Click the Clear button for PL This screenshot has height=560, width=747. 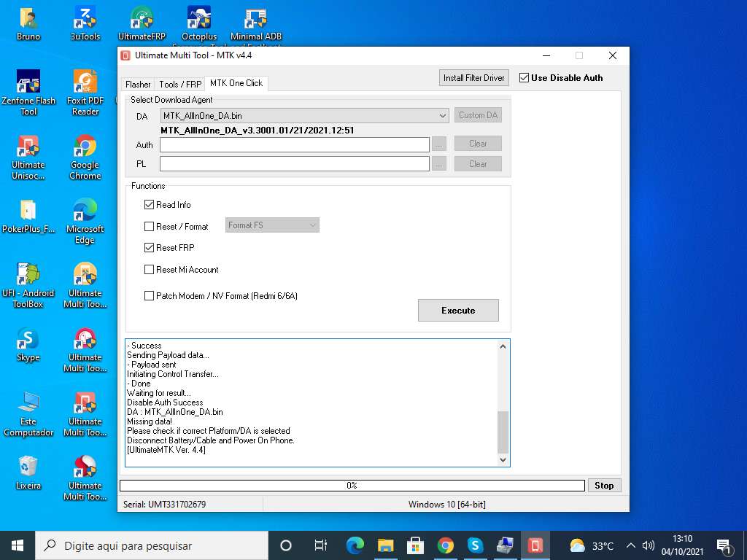pos(478,164)
